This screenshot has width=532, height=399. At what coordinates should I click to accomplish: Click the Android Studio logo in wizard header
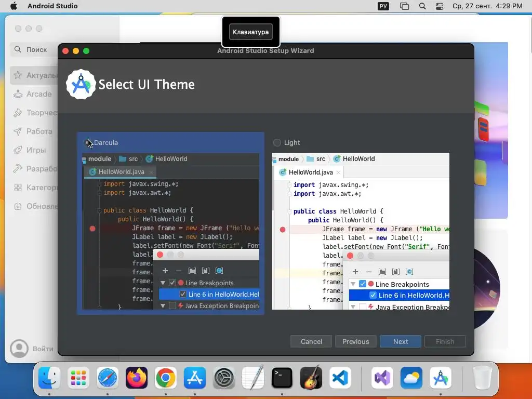coord(81,85)
